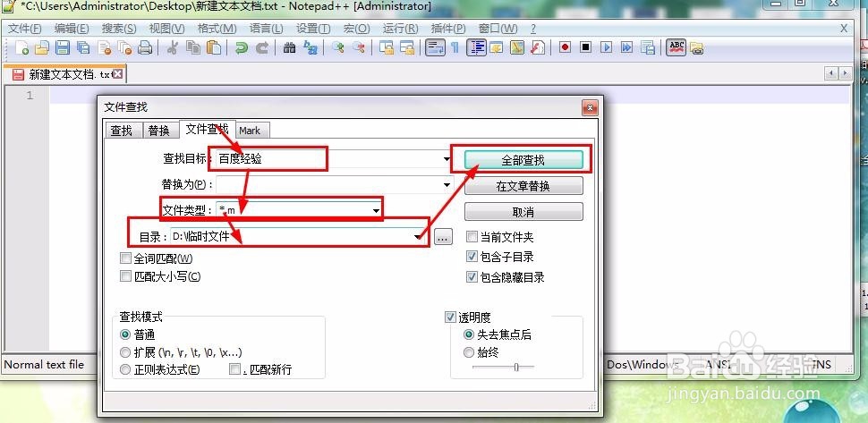
Task: Switch to the Mark tab
Action: pos(251,131)
